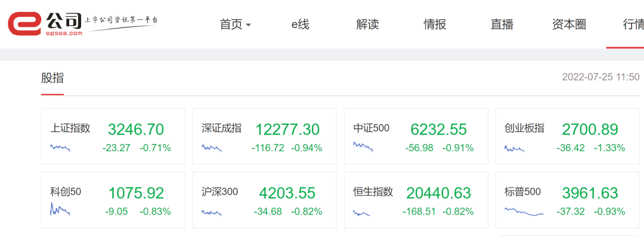Open the 首页 dropdown menu
Viewport: 644px width, 236px height.
pyautogui.click(x=236, y=24)
